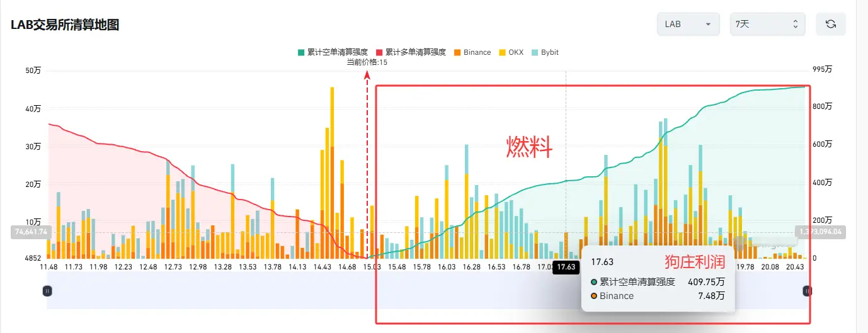Screen dimensions: 868x333
Task: Click the 409.75万 tooltip value
Action: [x=707, y=282]
